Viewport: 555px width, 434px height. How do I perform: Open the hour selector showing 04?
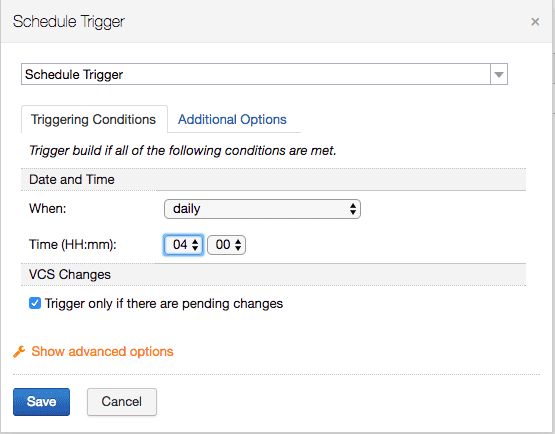coord(183,245)
